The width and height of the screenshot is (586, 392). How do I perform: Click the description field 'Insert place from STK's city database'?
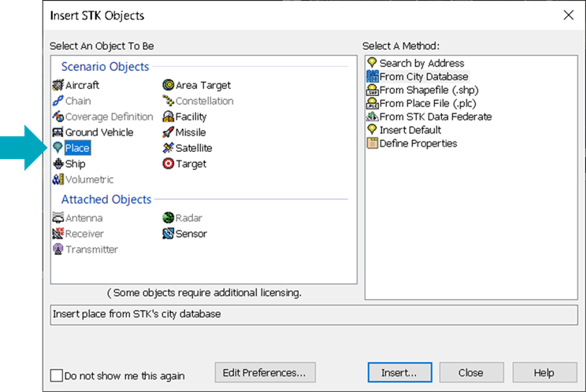pyautogui.click(x=314, y=314)
